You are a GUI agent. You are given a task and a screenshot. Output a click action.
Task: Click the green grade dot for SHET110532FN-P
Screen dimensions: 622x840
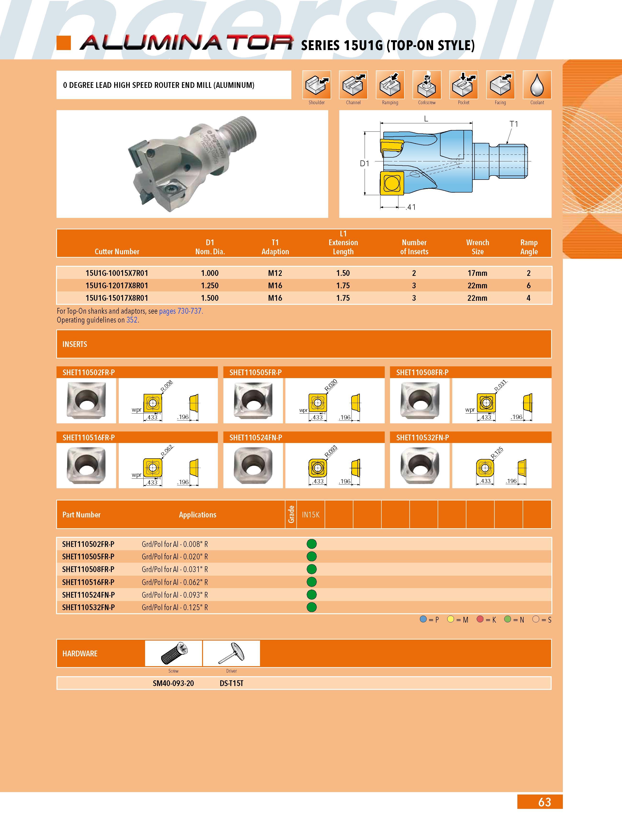click(x=311, y=607)
